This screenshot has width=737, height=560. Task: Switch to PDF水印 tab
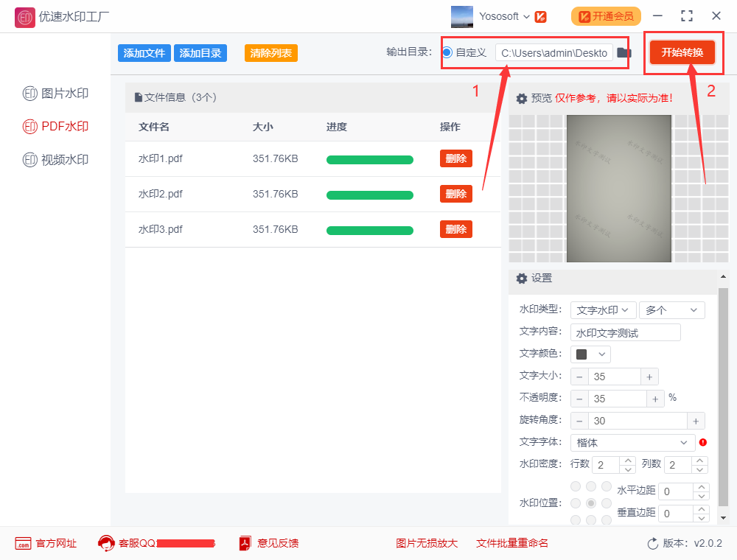coord(55,127)
